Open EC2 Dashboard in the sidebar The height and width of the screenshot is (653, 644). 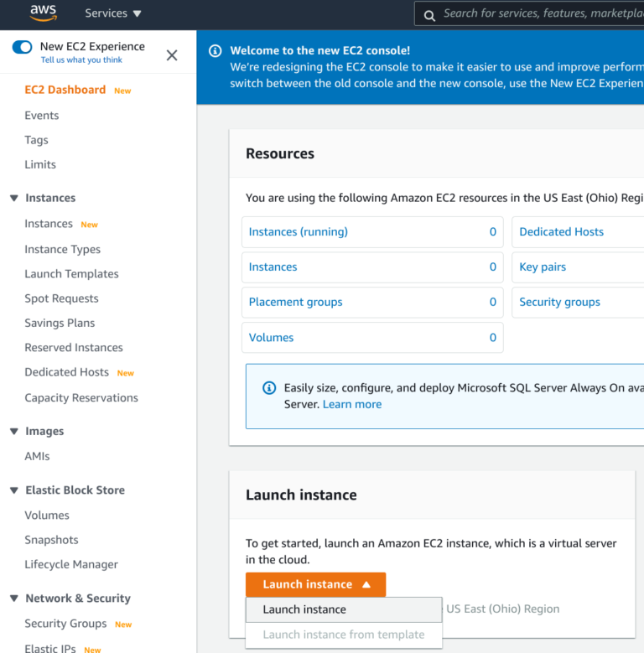65,90
